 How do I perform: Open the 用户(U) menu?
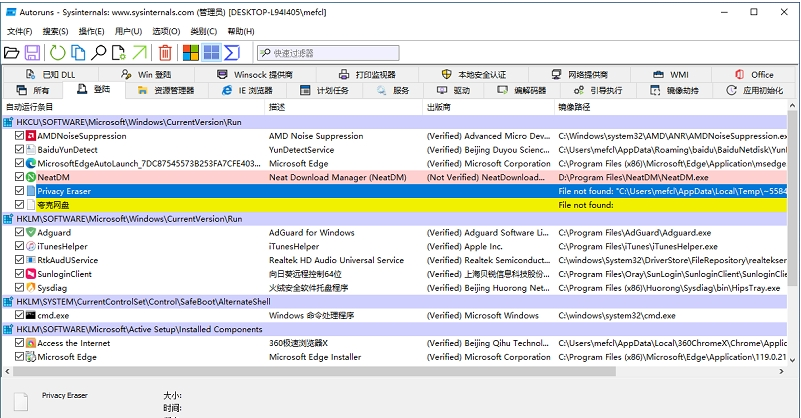(128, 31)
